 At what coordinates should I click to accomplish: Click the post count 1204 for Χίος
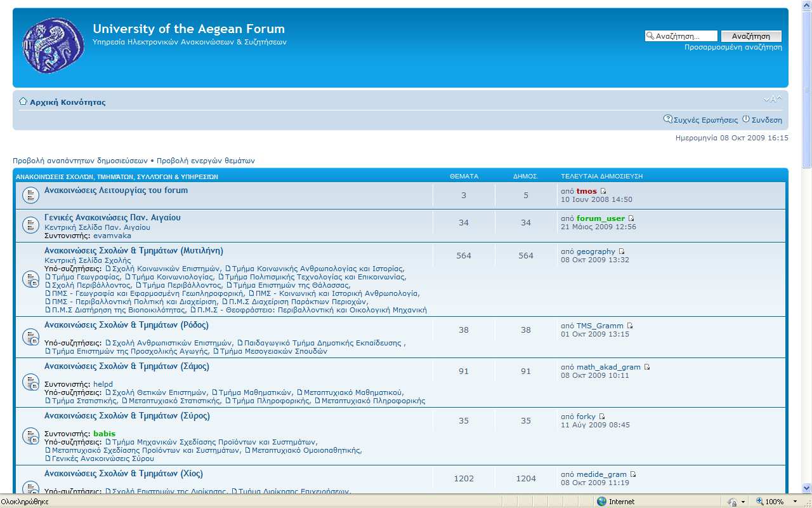click(526, 479)
